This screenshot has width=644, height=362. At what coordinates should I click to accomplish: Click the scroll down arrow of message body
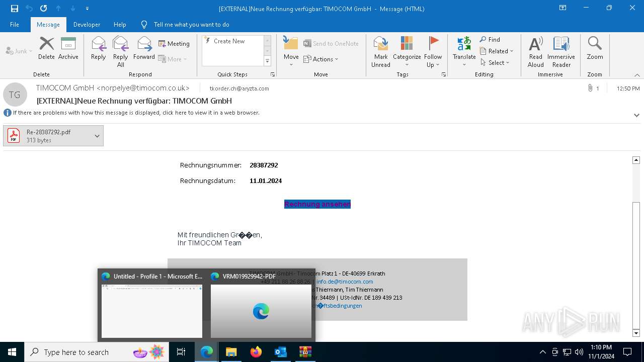pos(636,333)
